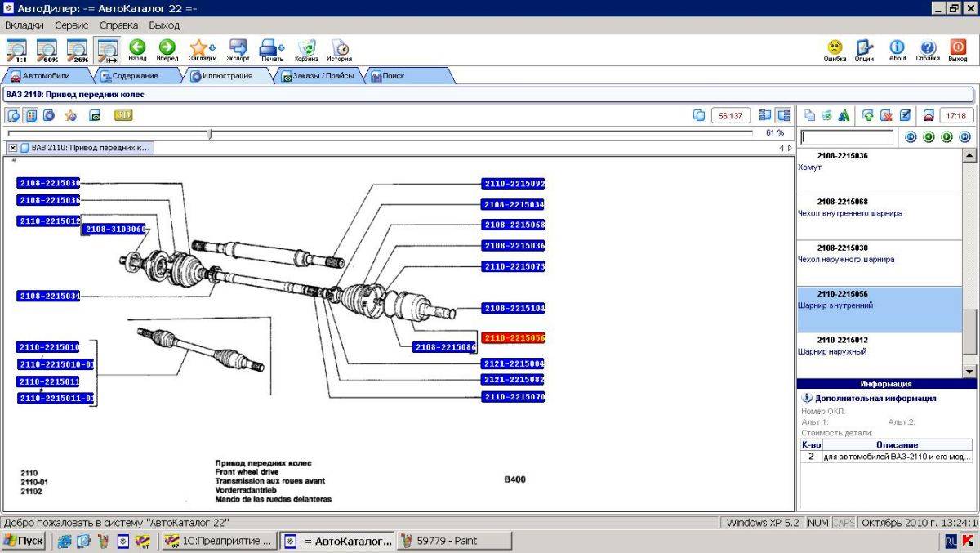Image resolution: width=980 pixels, height=553 pixels.
Task: Switch to the 1С:Предприятие taskbar window
Action: pyautogui.click(x=218, y=541)
